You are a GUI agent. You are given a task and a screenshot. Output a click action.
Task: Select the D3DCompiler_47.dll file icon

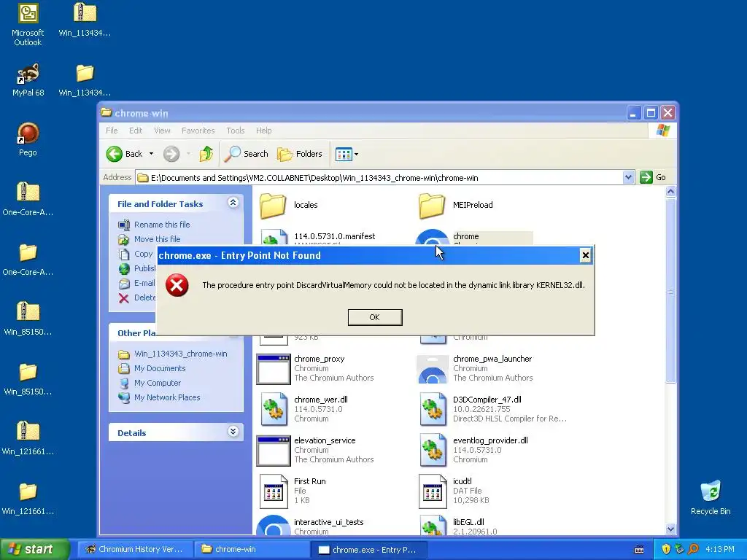(433, 410)
